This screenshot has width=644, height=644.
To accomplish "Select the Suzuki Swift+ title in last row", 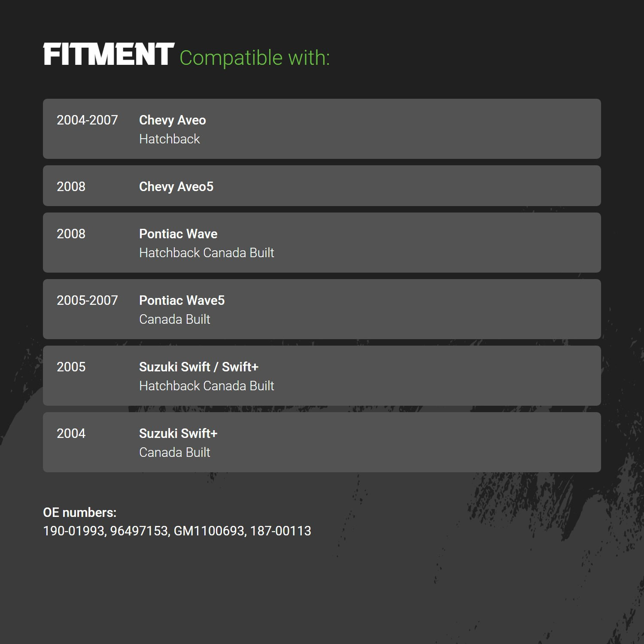I will tap(178, 434).
